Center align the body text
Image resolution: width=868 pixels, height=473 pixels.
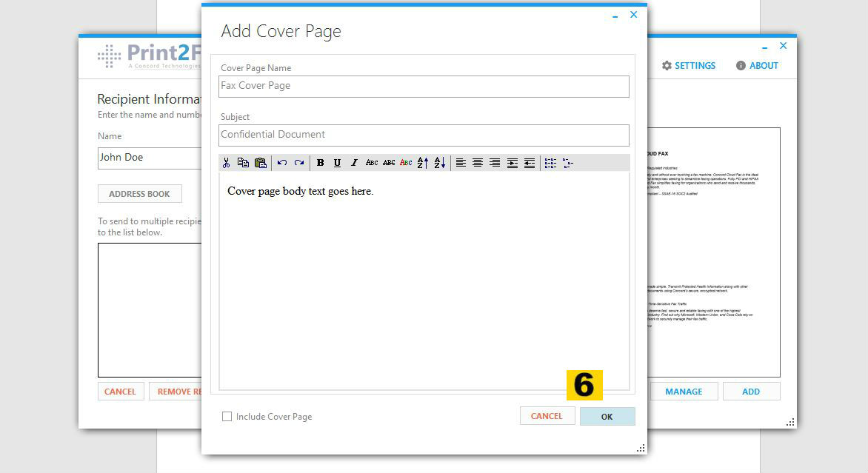pos(478,163)
